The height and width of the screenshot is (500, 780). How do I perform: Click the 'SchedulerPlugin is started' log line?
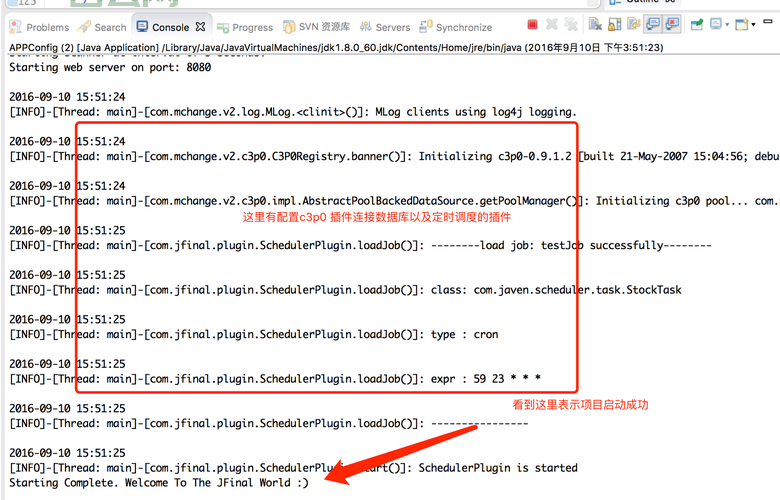point(293,468)
